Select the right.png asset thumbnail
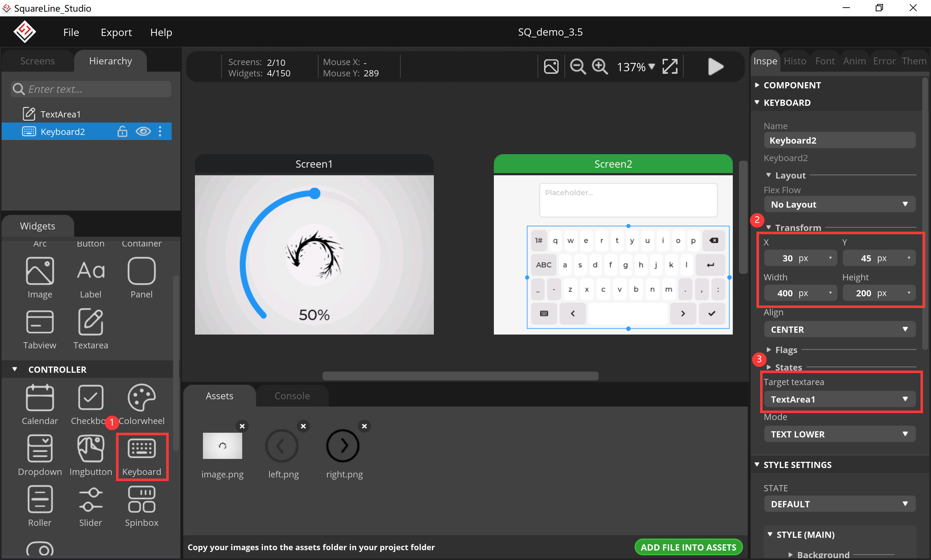This screenshot has height=560, width=931. (x=343, y=446)
